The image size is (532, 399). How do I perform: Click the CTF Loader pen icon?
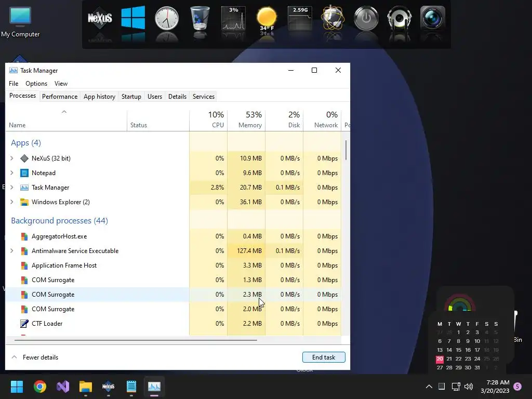coord(24,323)
